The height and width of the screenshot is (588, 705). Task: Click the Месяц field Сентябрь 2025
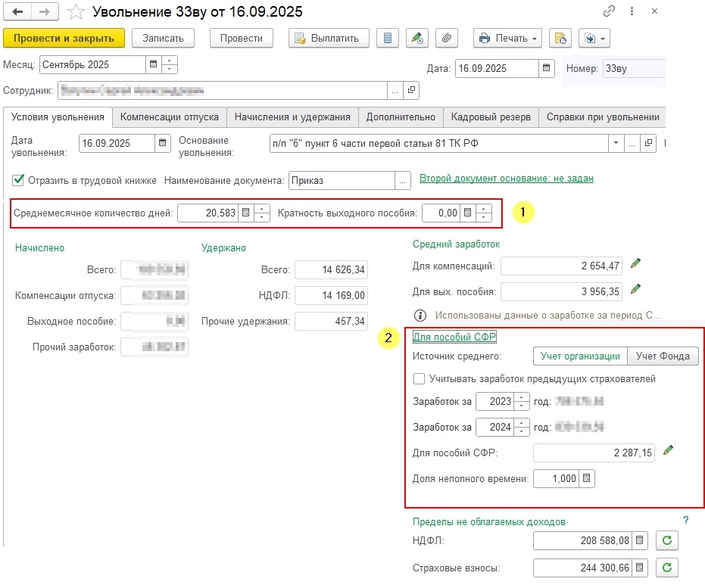pos(92,64)
